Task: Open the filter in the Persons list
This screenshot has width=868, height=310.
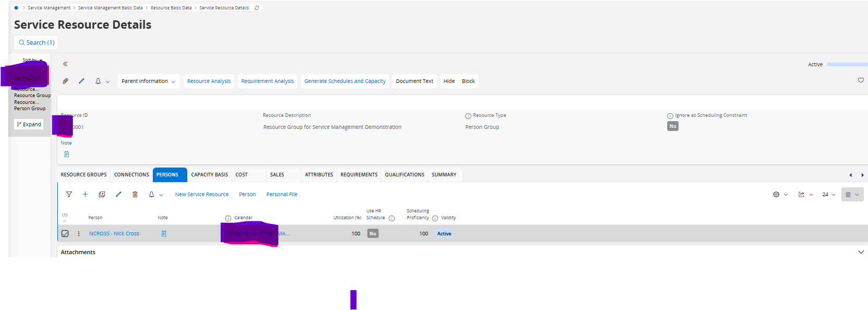Action: tap(69, 195)
